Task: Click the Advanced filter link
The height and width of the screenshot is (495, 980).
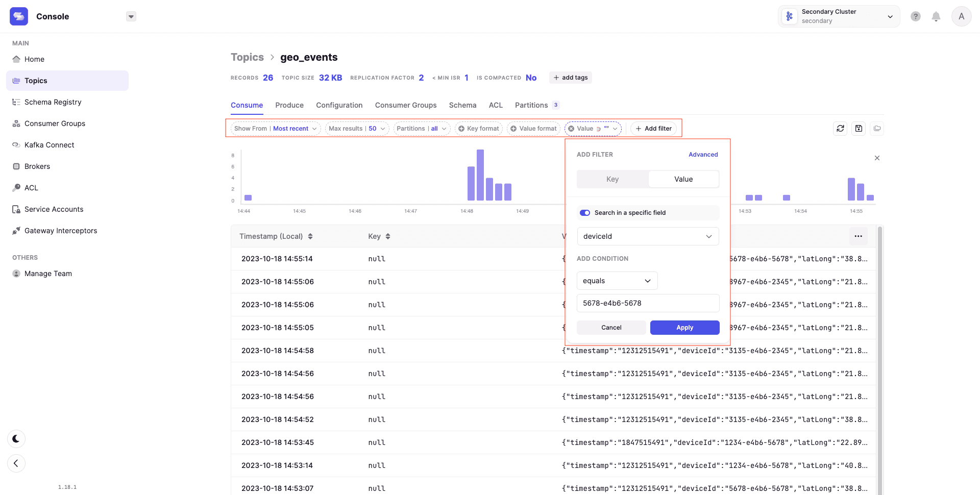Action: pyautogui.click(x=703, y=155)
